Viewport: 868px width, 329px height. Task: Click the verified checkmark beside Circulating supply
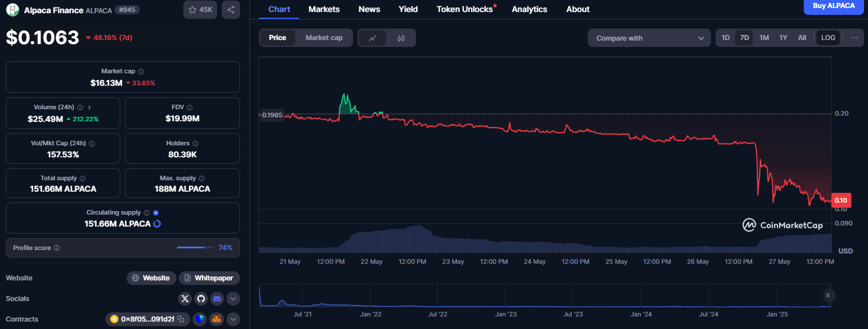(x=156, y=213)
